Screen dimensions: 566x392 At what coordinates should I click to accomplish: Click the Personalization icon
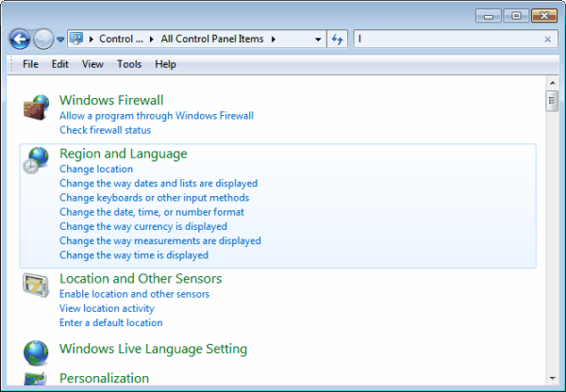[36, 379]
